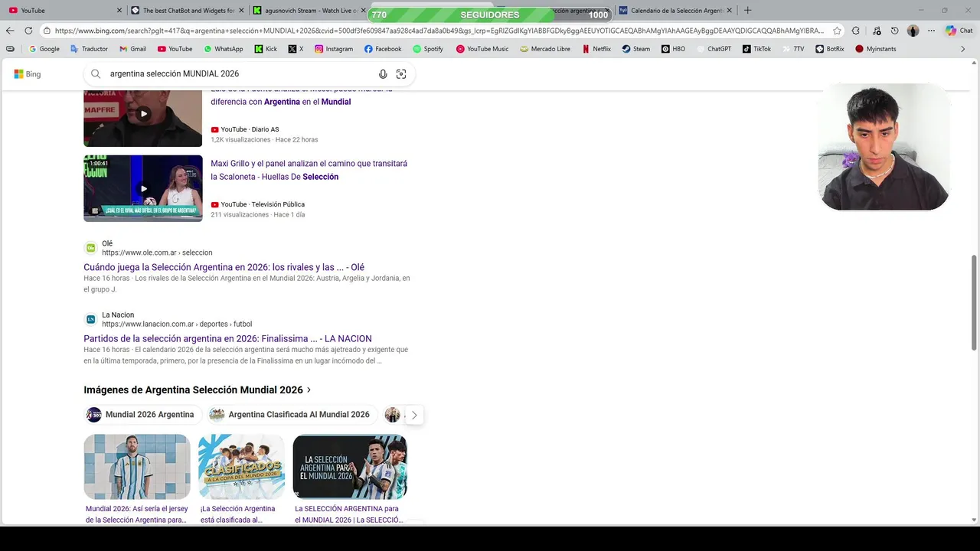This screenshot has height=551, width=980.
Task: Open Google bookmark
Action: [44, 49]
